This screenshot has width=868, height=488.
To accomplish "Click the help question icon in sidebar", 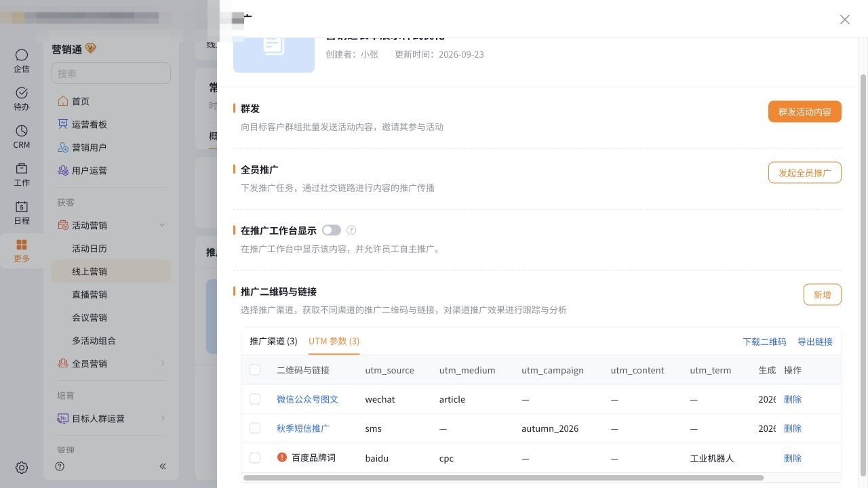I will (x=60, y=466).
